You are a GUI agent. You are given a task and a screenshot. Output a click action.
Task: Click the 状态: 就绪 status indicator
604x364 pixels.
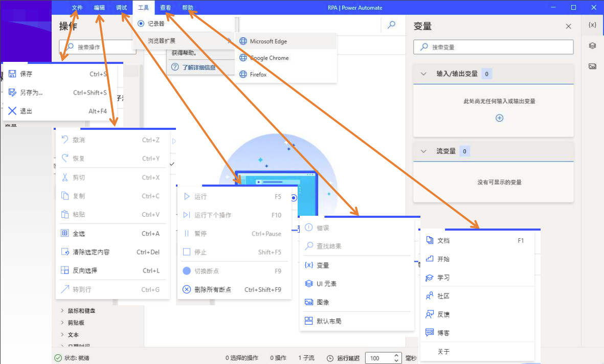click(x=72, y=358)
